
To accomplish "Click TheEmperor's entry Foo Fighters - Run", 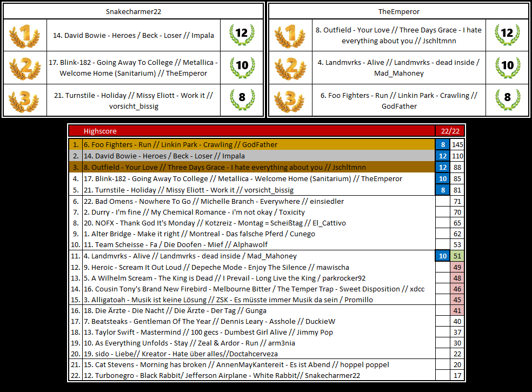I will pyautogui.click(x=399, y=101).
